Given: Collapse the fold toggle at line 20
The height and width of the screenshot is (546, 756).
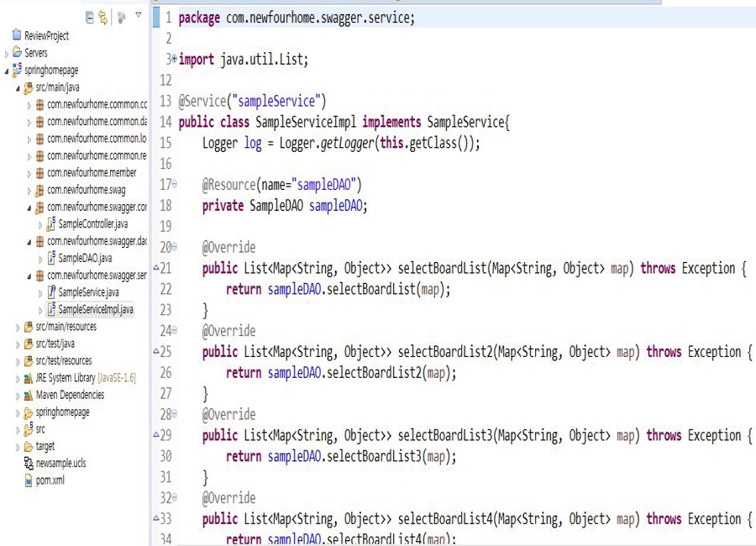Looking at the screenshot, I should 175,246.
